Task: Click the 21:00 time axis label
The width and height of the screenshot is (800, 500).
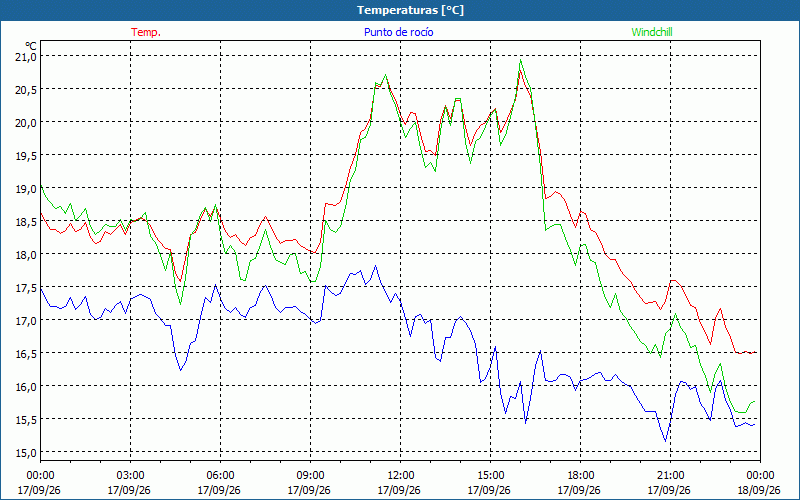Action: point(670,476)
